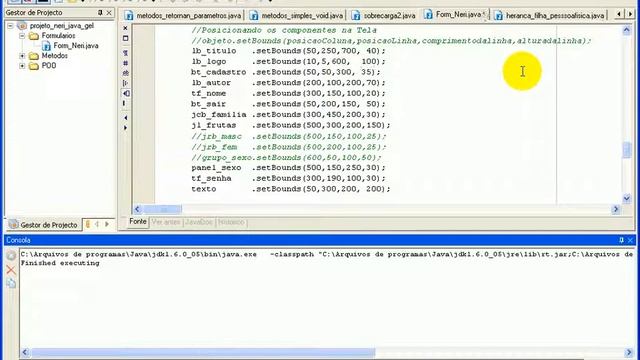
Task: Click the java.exe command line in console
Action: point(327,254)
